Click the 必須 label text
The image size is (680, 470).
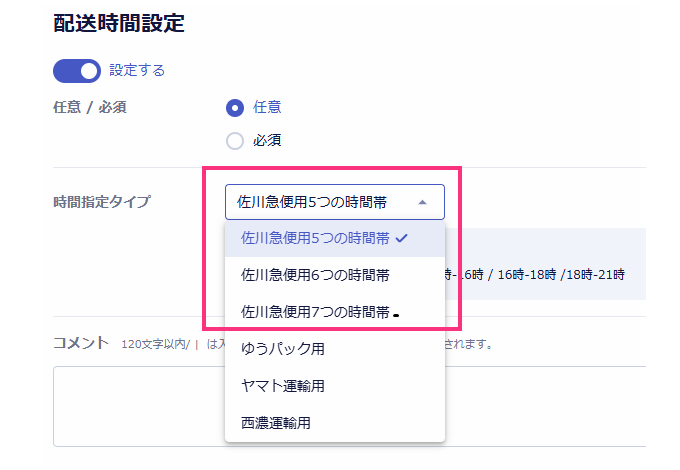[x=267, y=141]
